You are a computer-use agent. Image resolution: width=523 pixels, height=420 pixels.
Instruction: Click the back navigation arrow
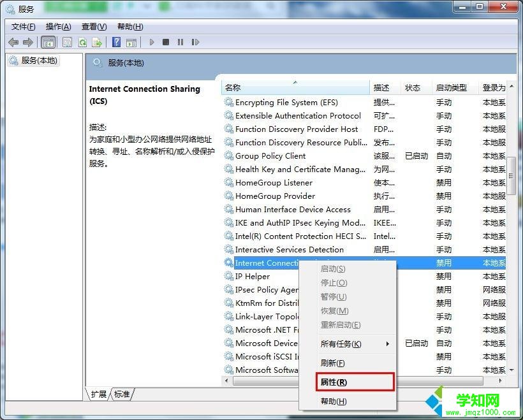pos(13,42)
